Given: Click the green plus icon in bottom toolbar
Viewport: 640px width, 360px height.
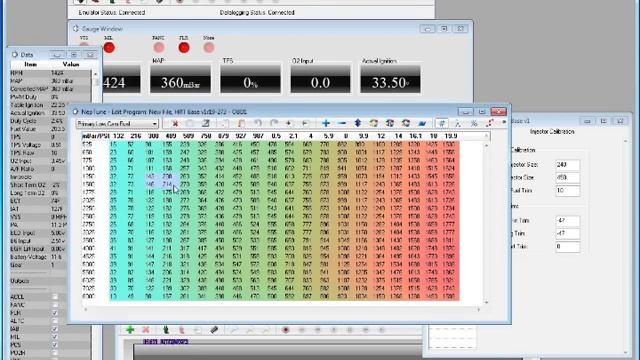Looking at the screenshot, I should [130, 330].
